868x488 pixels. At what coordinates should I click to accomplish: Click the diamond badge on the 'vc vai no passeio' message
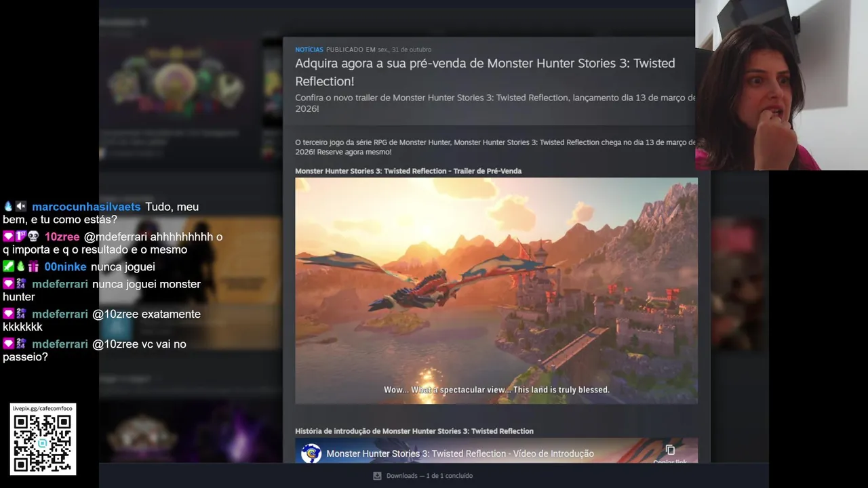click(x=8, y=344)
